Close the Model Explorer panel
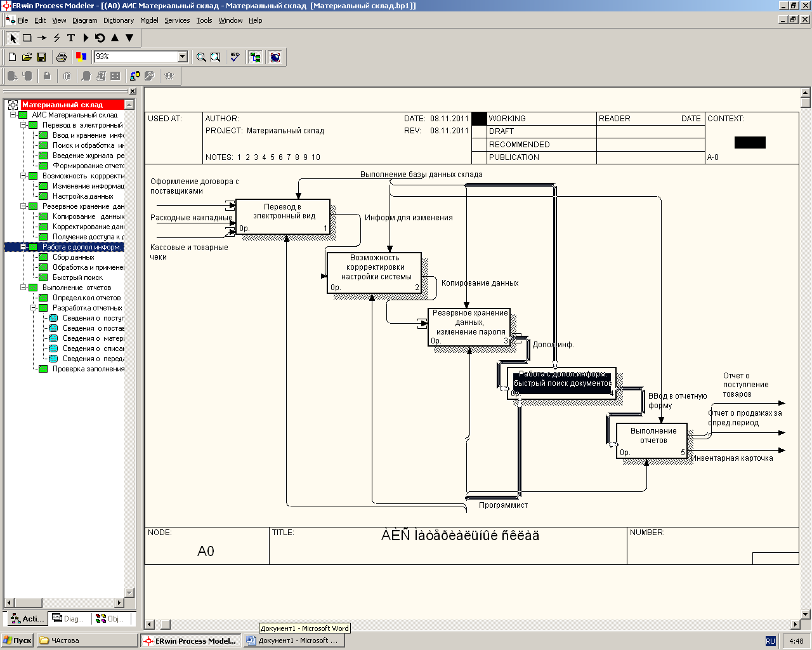Screen dimensions: 812x650 pos(133,91)
